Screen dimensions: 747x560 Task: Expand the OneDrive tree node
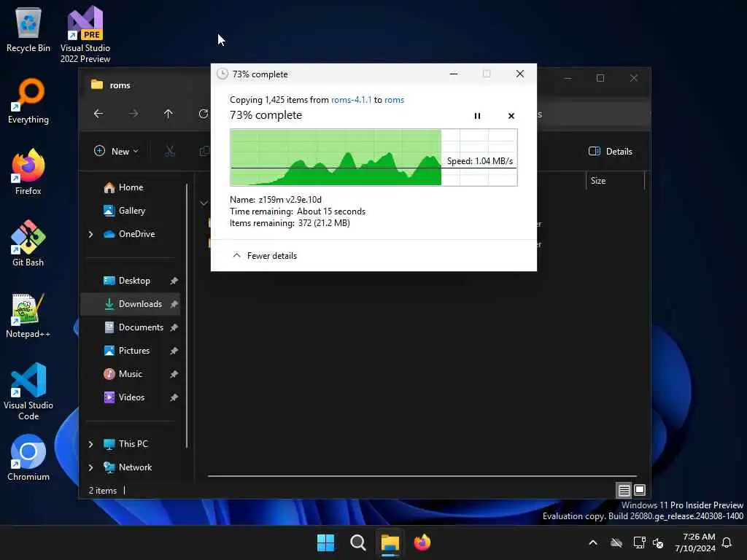(x=90, y=234)
